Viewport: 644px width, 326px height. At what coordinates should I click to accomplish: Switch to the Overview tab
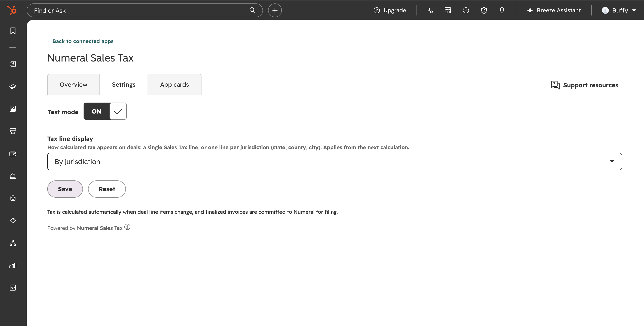pos(73,85)
